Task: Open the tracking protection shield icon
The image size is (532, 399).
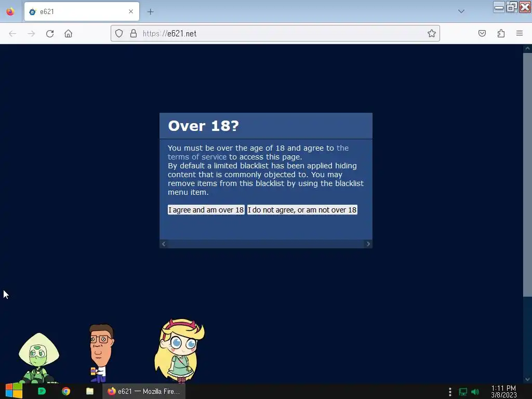Action: 119,33
